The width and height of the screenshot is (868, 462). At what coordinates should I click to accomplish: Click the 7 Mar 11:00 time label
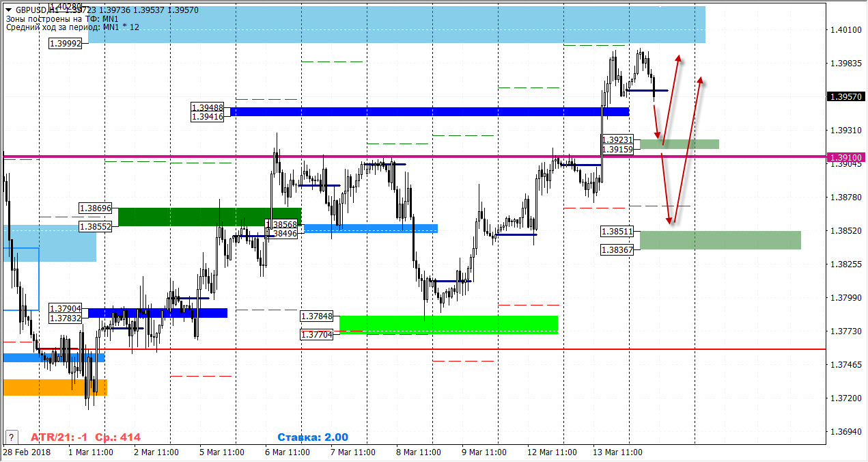352,452
